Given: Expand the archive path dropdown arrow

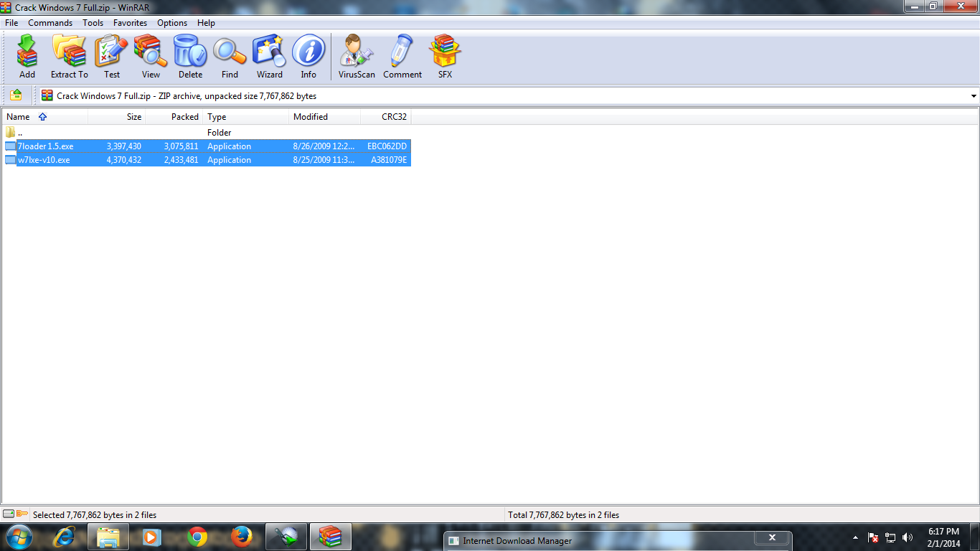Looking at the screenshot, I should point(974,96).
